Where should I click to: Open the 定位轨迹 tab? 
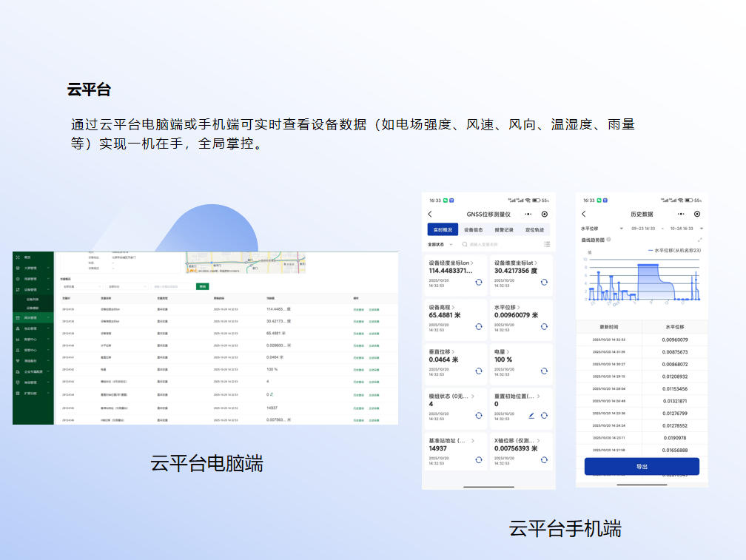534,230
